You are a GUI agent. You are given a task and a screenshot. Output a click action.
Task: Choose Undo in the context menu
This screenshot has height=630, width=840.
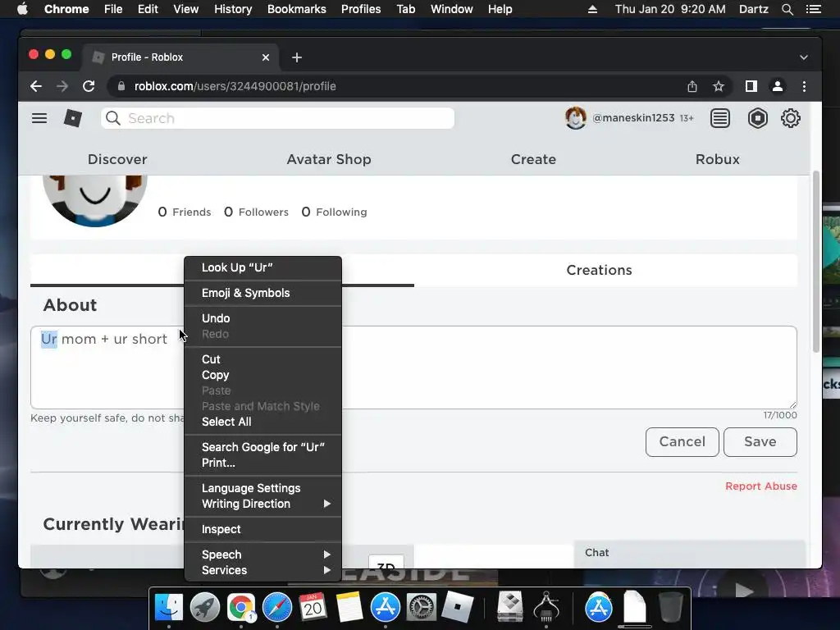point(262,318)
